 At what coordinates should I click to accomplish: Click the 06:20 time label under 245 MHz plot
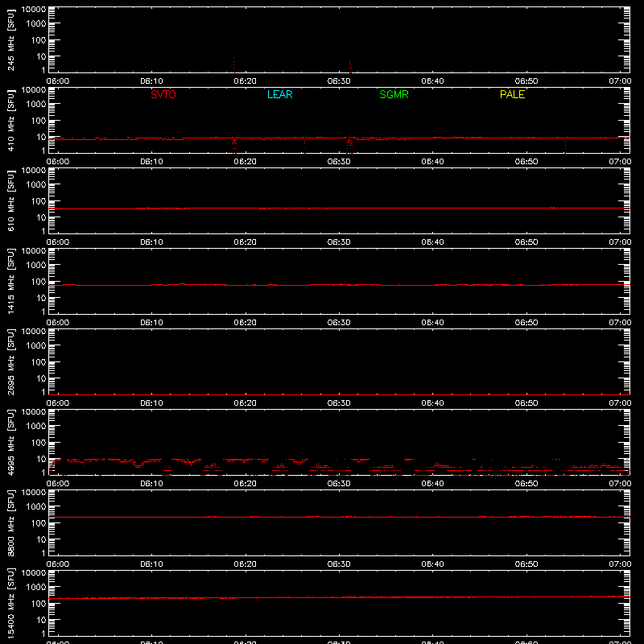tap(246, 81)
